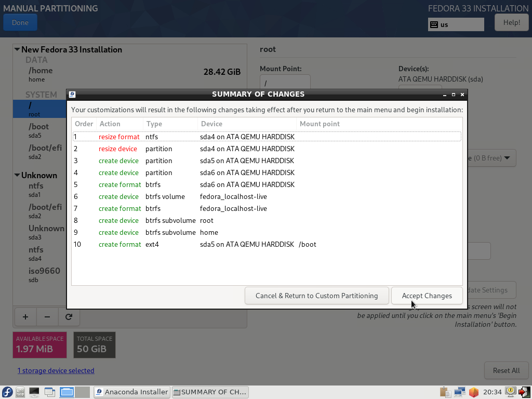Open the file manager cabinet icon in taskbar
Viewport: 532px width, 399px height.
20,392
